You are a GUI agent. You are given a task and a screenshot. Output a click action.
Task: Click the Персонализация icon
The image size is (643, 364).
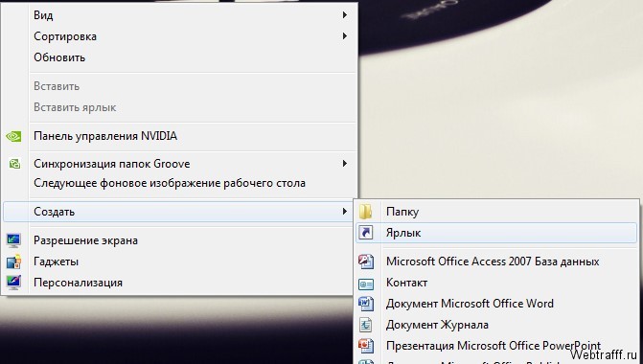(x=13, y=283)
